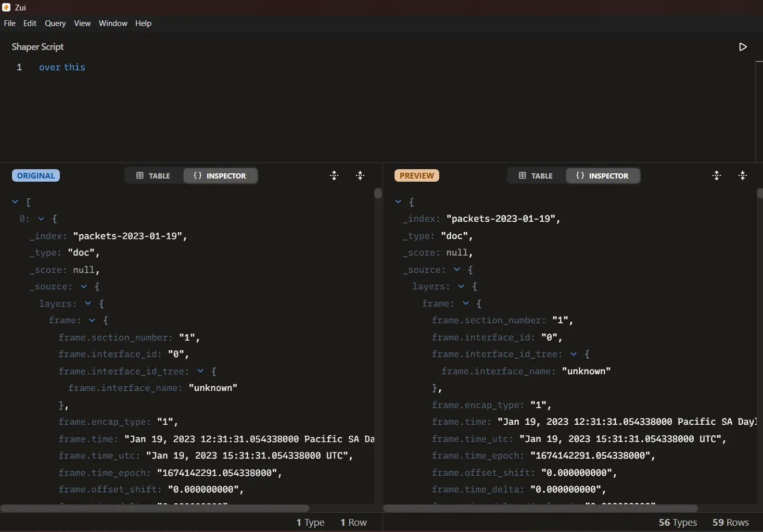Image resolution: width=763 pixels, height=532 pixels.
Task: Expand frame.interface_id_tree in preview pane
Action: click(574, 354)
